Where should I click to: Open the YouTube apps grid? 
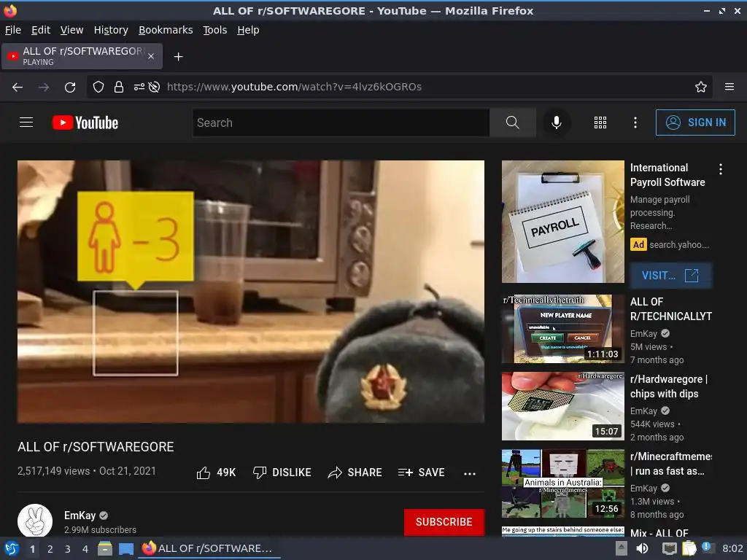(600, 122)
